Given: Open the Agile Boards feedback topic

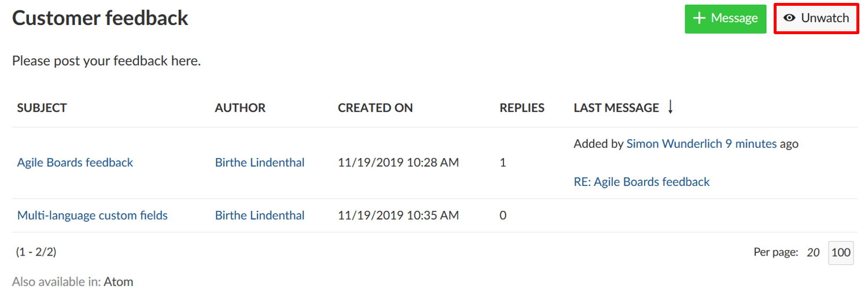Looking at the screenshot, I should [75, 163].
